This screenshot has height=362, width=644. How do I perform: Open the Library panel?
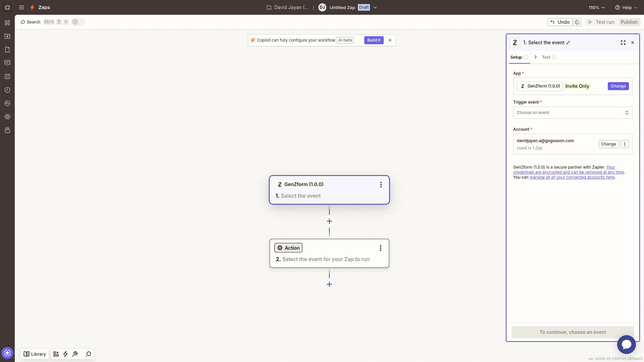point(35,354)
